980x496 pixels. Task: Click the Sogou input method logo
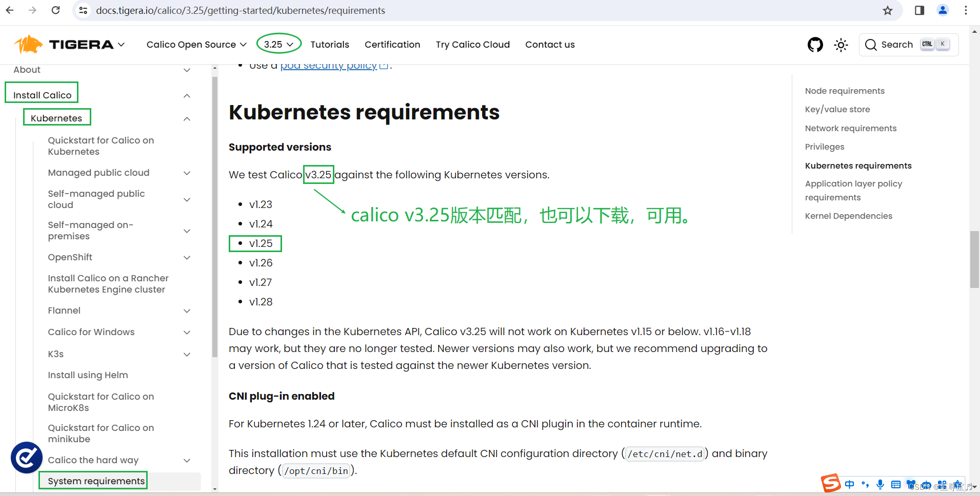(831, 483)
